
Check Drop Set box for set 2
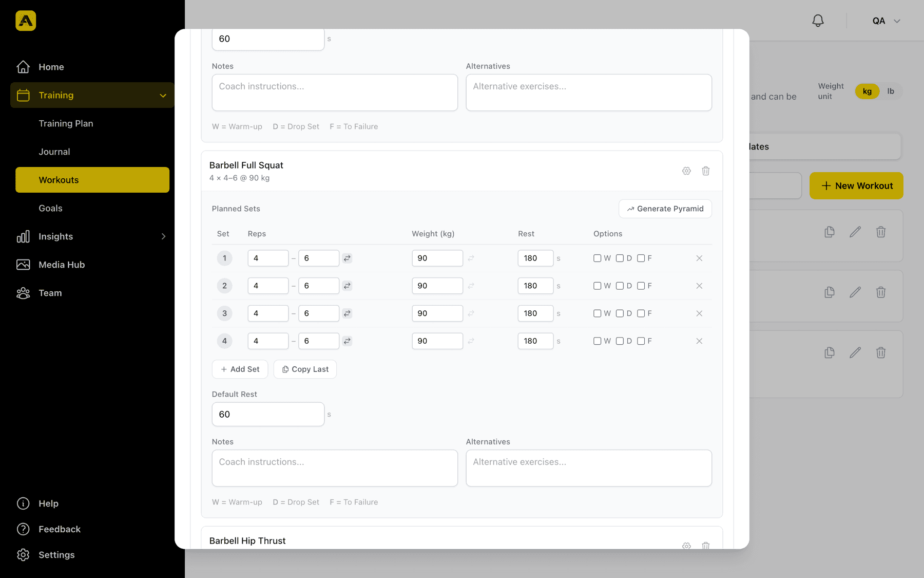[x=620, y=286]
